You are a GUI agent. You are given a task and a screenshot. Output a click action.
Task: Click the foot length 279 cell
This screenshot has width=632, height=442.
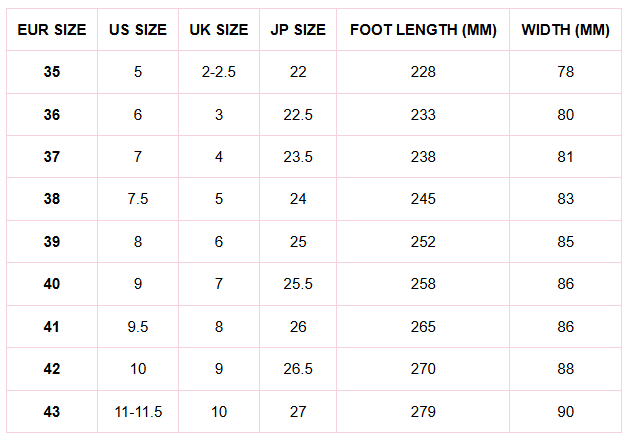pyautogui.click(x=423, y=412)
